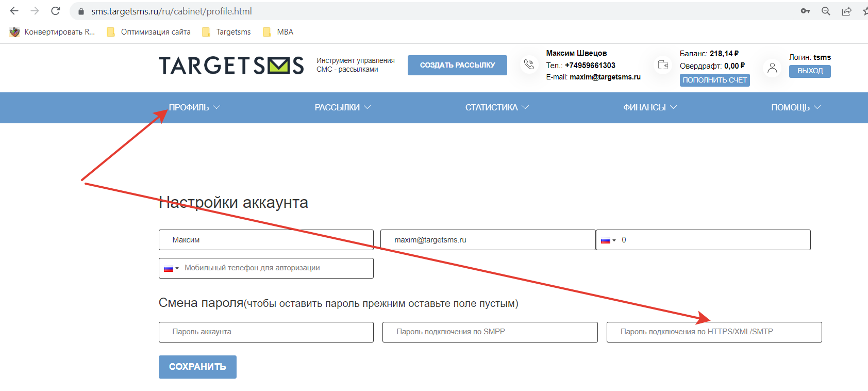Open the MBA bookmark folder
Image resolution: width=868 pixels, height=391 pixels.
278,32
